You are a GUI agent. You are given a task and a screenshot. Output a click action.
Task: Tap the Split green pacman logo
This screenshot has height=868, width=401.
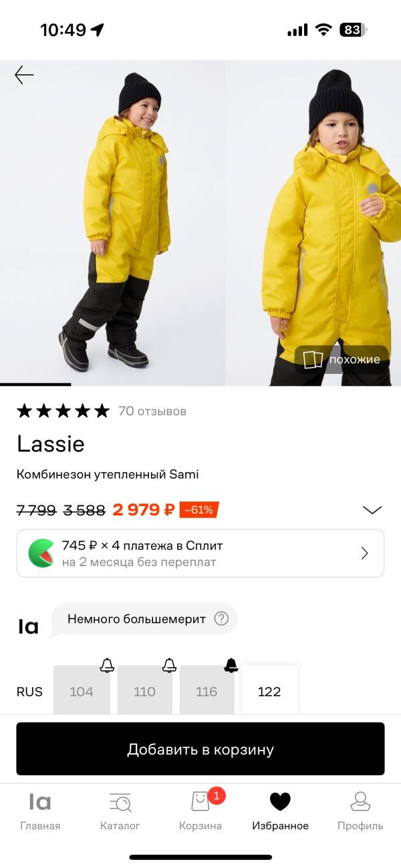coord(41,553)
